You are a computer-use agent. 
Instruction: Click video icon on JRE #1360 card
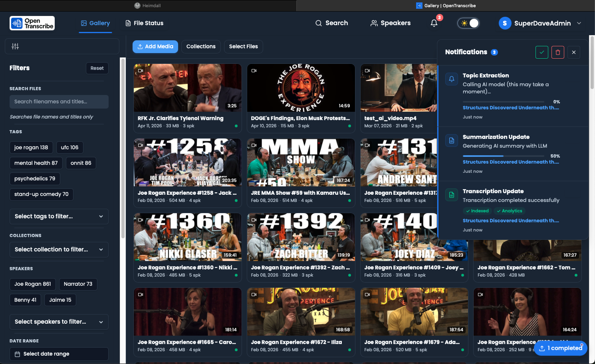coord(141,220)
